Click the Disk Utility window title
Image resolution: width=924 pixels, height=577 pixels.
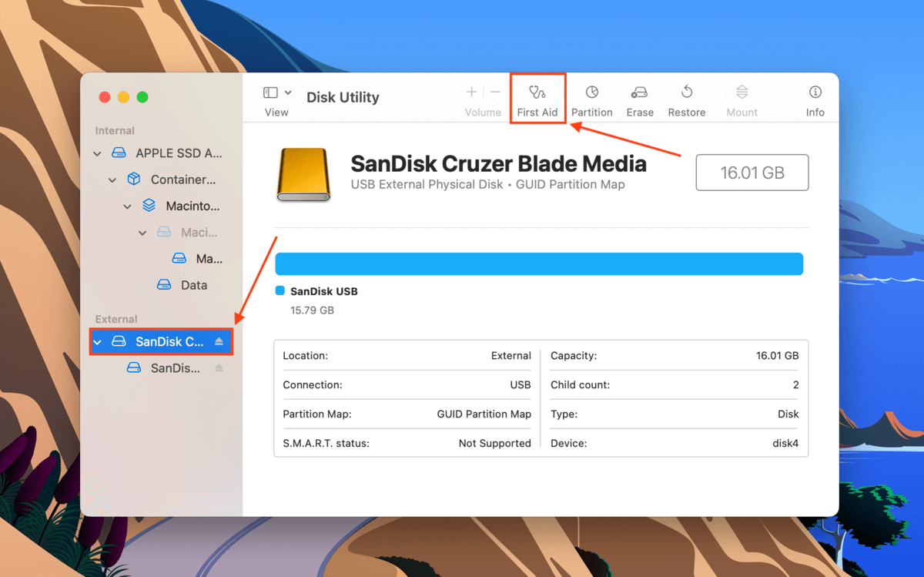click(x=343, y=97)
